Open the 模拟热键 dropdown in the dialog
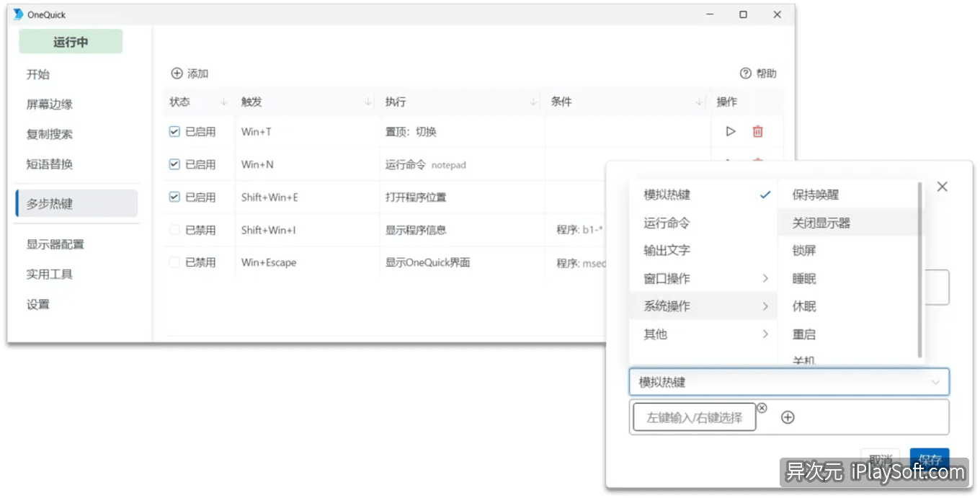 point(788,382)
